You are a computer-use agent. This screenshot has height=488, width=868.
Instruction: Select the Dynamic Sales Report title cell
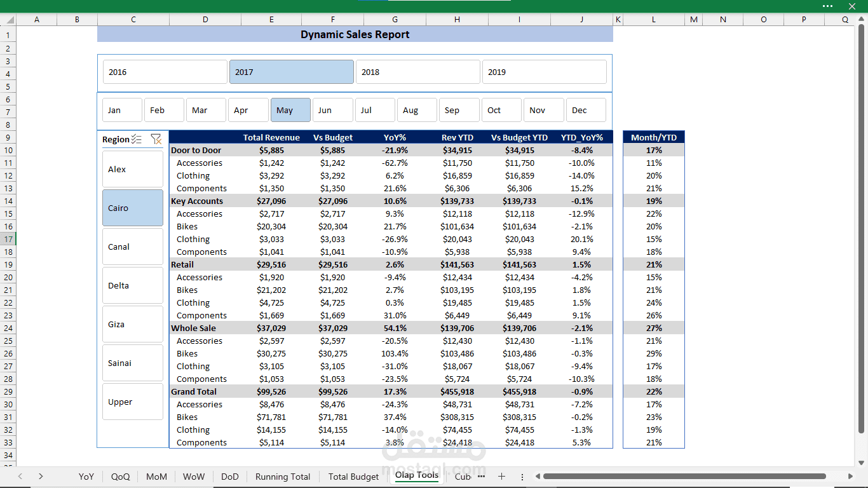point(355,34)
